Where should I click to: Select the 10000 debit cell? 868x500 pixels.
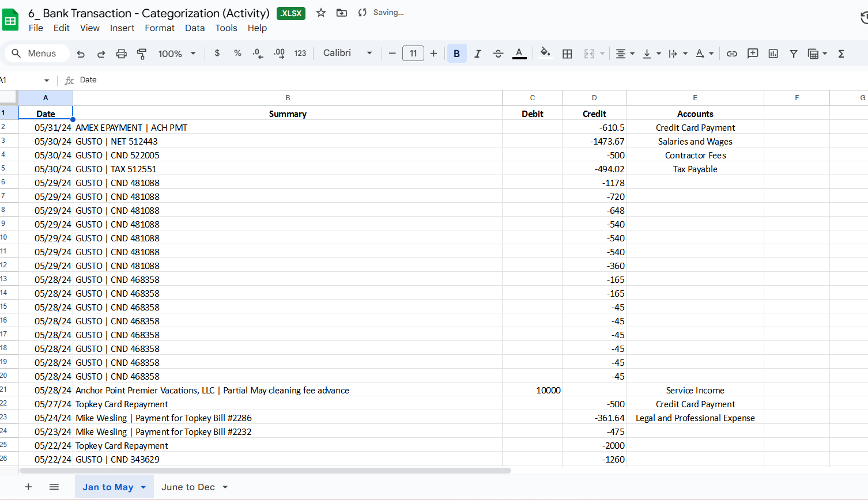tap(532, 390)
